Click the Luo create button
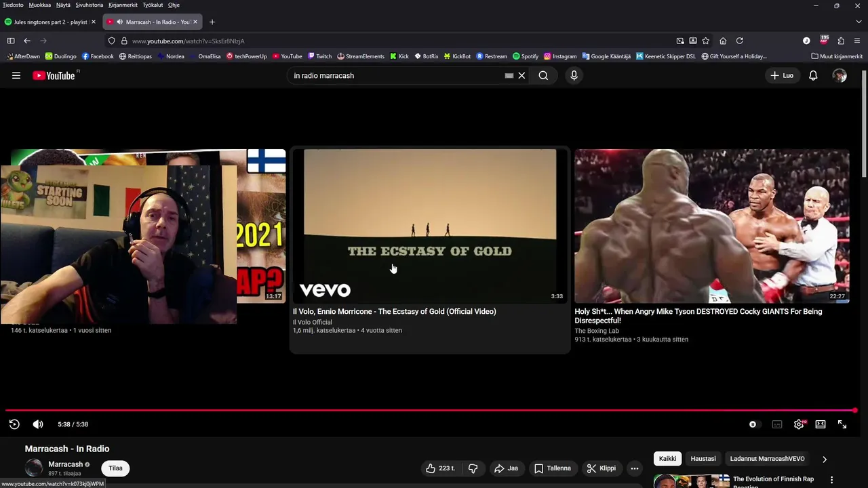This screenshot has width=868, height=488. (x=781, y=75)
